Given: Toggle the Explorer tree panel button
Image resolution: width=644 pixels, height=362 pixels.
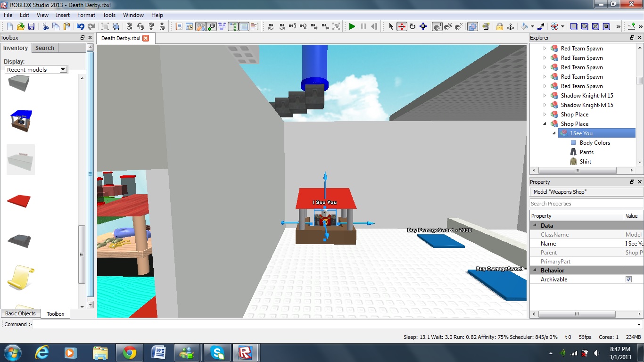Looking at the screenshot, I should point(233,27).
